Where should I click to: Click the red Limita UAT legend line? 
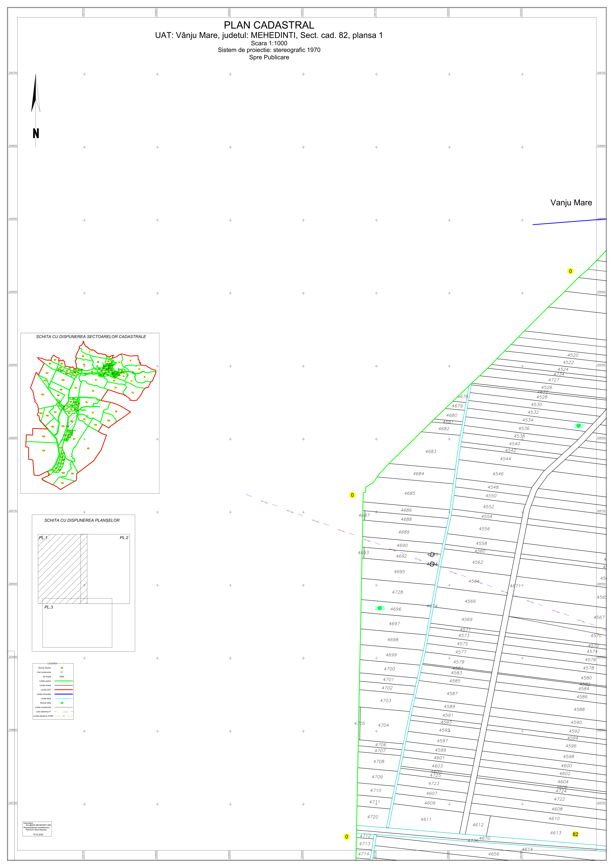(x=64, y=690)
